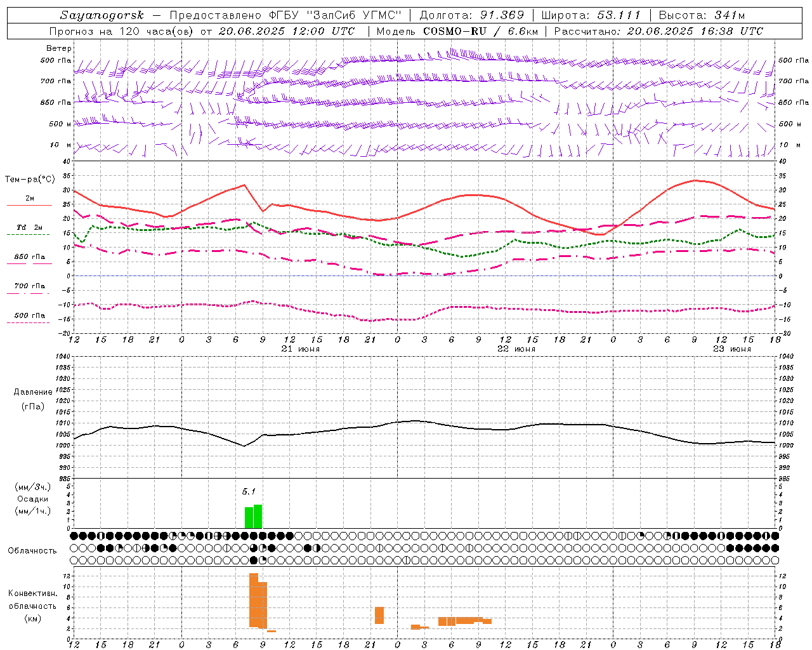Click the taller green precipitation bar
Image resolution: width=812 pixels, height=650 pixels.
tap(258, 517)
